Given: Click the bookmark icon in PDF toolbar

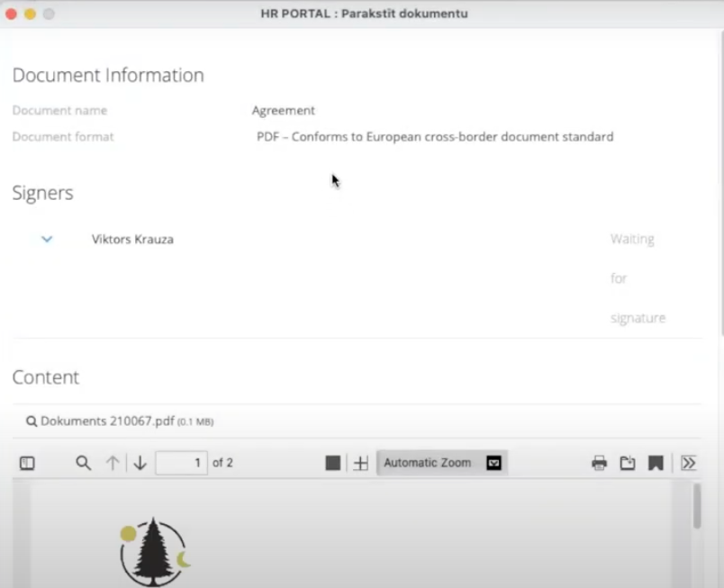Looking at the screenshot, I should point(656,463).
